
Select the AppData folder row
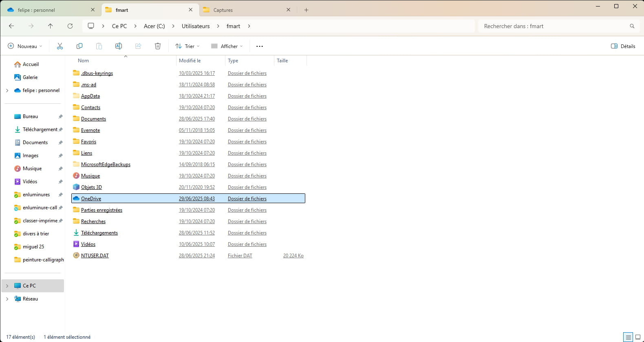(x=188, y=96)
